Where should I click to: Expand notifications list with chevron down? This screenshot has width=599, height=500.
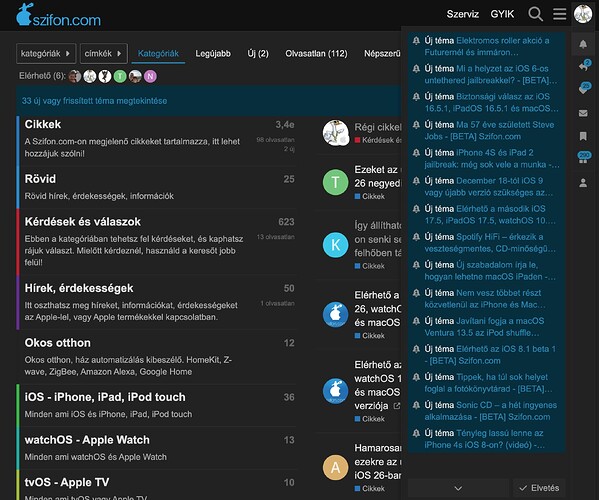pos(458,488)
